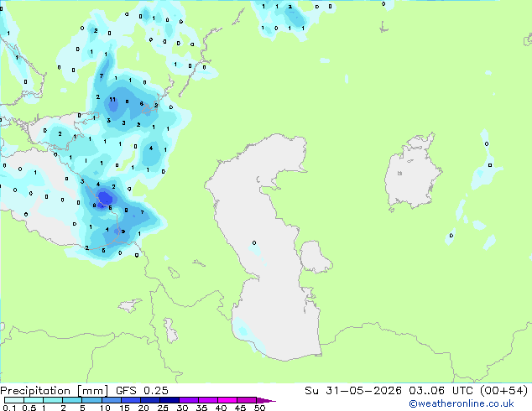
Task: Select the 0.5–1 mm legend color box
Action: tap(34, 400)
